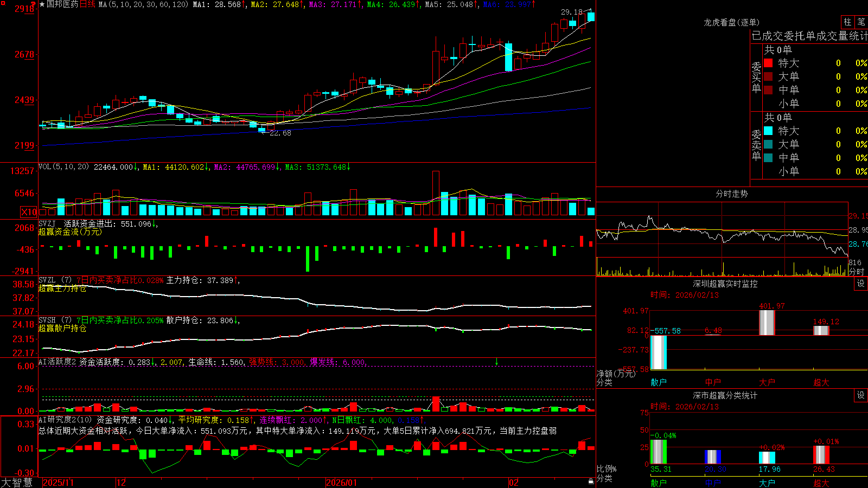The height and width of the screenshot is (488, 868).
Task: Click the 29.18 high price label
Action: (x=571, y=12)
